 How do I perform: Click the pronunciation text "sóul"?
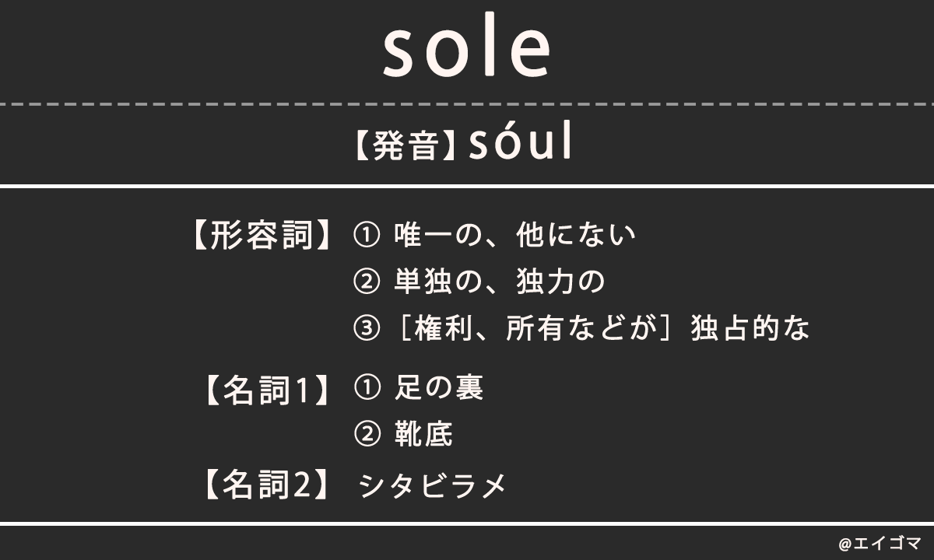(520, 142)
